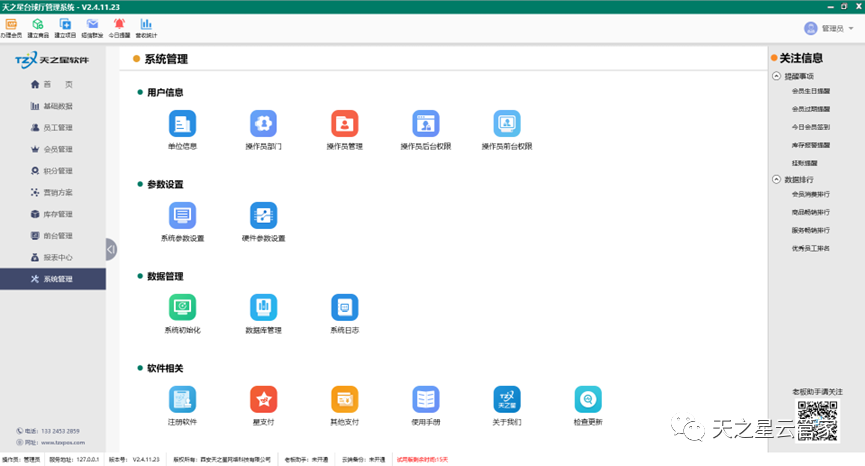Click the QR code image
865x466 pixels.
(x=816, y=421)
